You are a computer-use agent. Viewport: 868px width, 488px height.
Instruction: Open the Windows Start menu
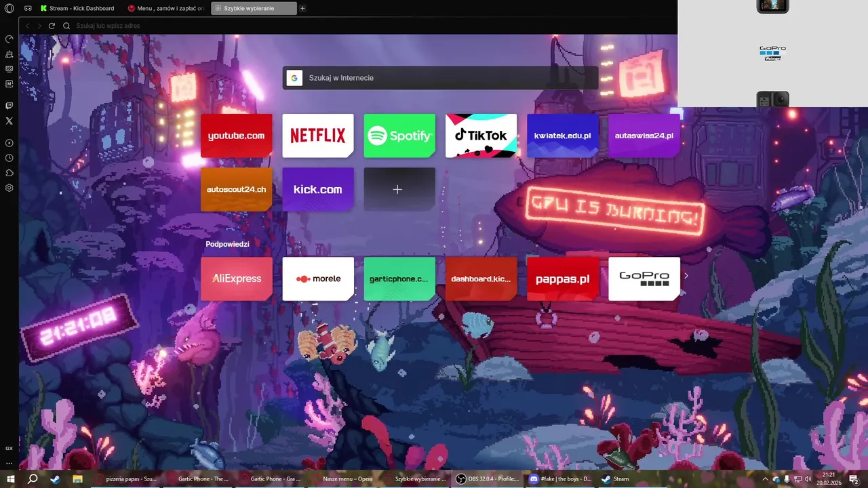[11, 479]
